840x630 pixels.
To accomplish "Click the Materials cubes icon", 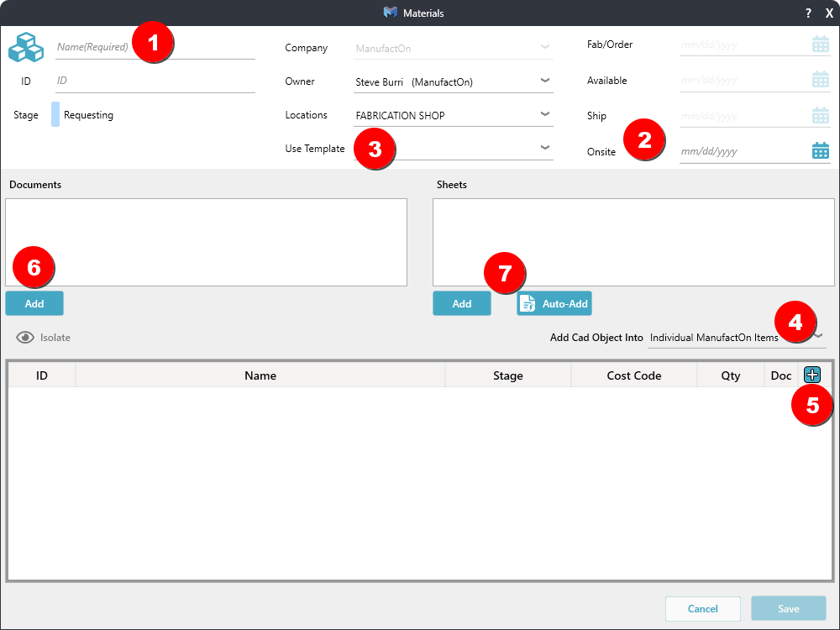I will click(x=26, y=48).
